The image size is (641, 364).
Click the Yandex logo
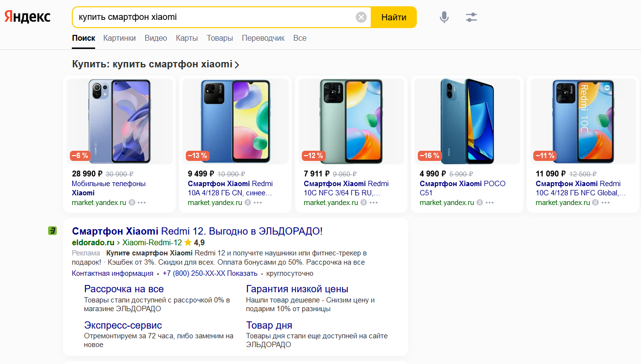[x=28, y=17]
